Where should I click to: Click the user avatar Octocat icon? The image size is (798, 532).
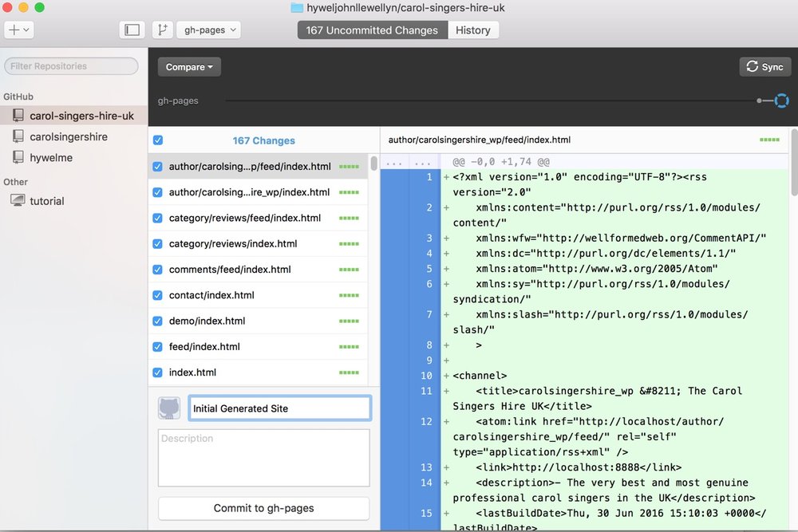point(169,408)
